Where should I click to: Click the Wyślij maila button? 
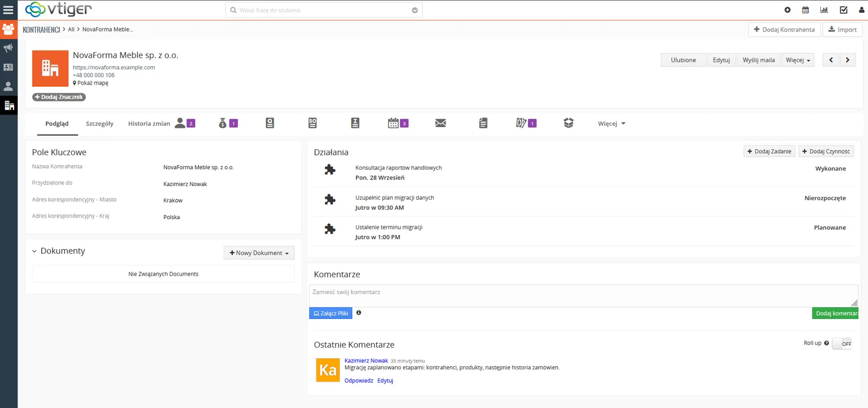click(x=759, y=60)
